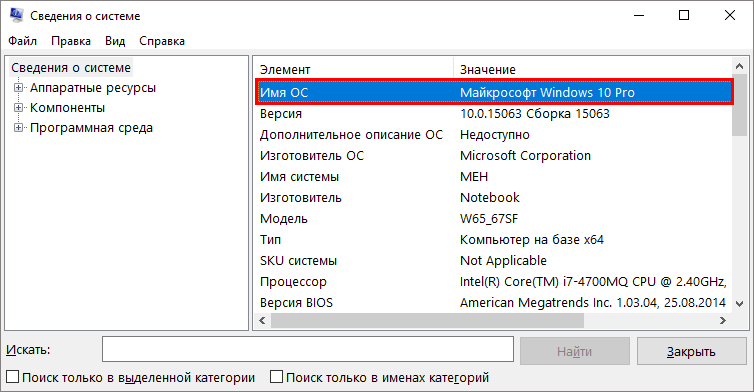Click the horizontal scrollbar left arrow
The width and height of the screenshot is (754, 392).
(262, 320)
